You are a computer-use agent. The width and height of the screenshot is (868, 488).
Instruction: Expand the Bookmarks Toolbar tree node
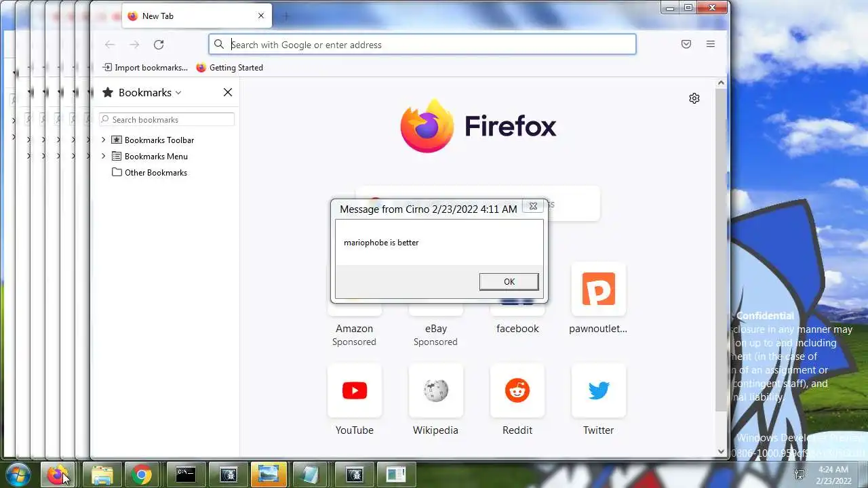click(x=104, y=140)
